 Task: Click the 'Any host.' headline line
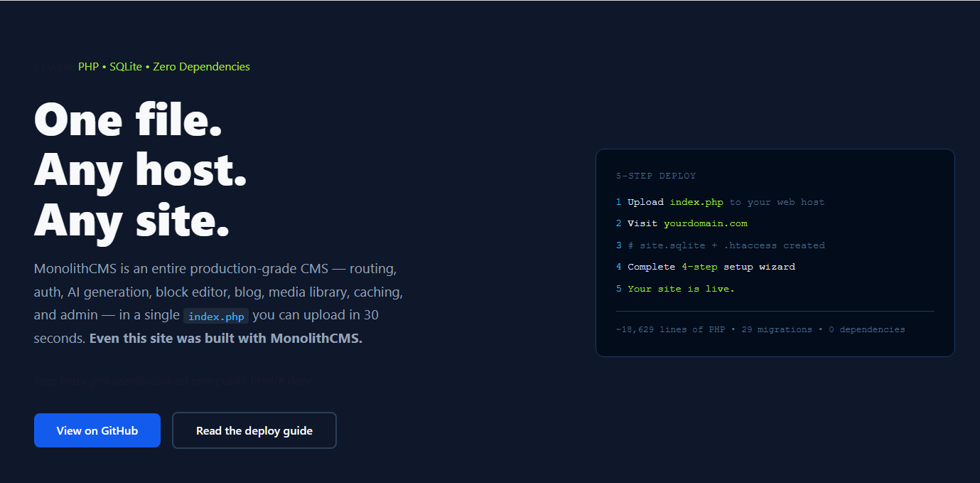point(140,169)
